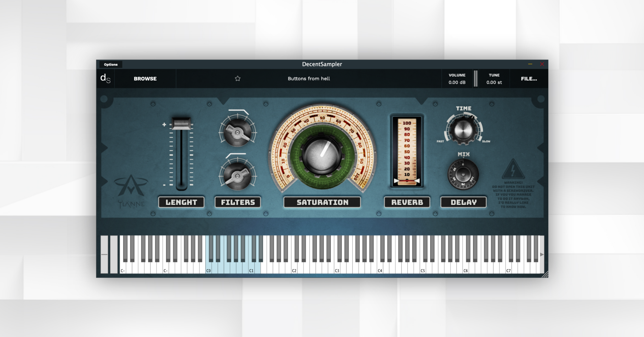Play the C1 key on the keyboard
The width and height of the screenshot is (644, 337).
click(251, 268)
